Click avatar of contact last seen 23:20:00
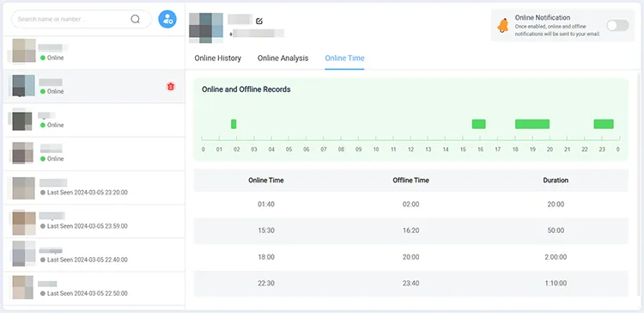Viewport: 644px width, 313px height. tap(23, 188)
